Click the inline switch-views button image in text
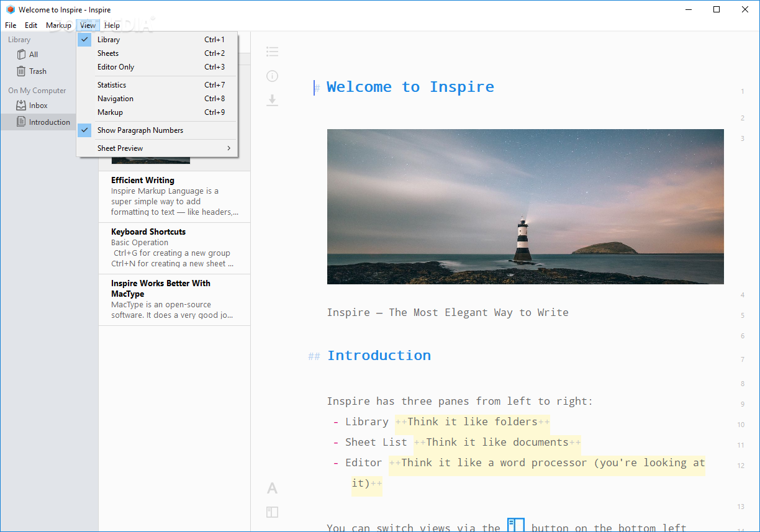The width and height of the screenshot is (760, 532). 516,525
